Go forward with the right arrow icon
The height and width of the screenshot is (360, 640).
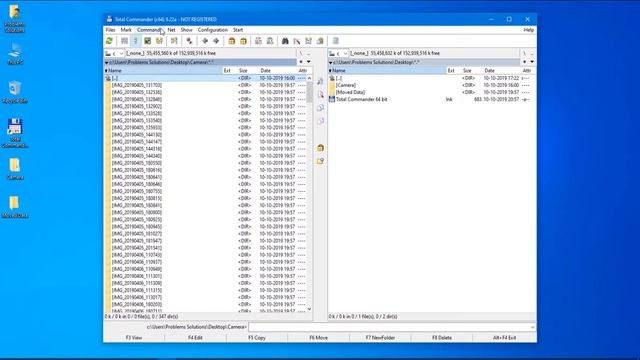216,41
